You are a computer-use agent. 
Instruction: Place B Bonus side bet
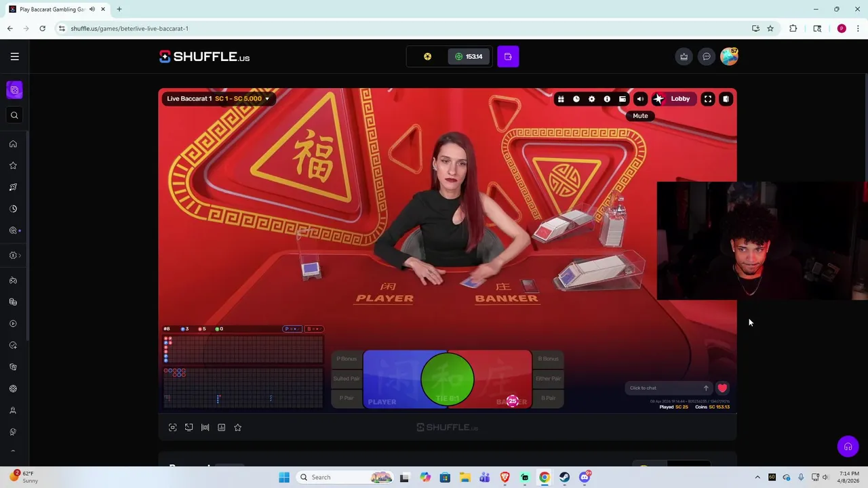point(548,359)
